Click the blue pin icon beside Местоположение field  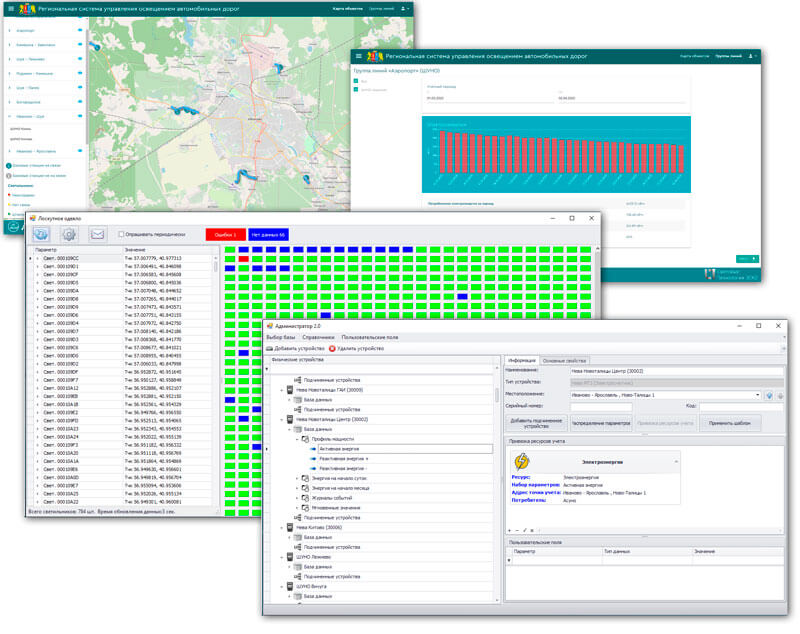click(x=769, y=395)
